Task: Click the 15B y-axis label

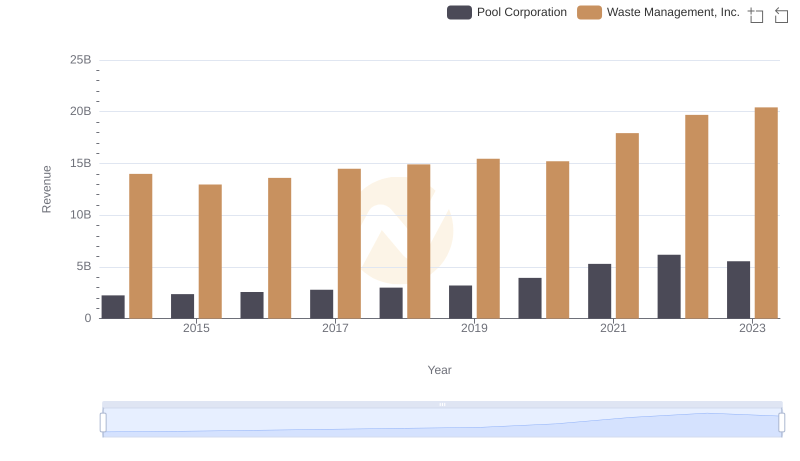Action: pos(81,163)
